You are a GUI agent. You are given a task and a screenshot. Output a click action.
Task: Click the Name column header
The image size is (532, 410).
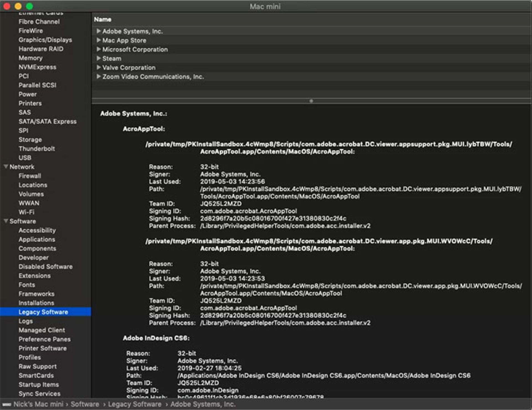tap(103, 19)
